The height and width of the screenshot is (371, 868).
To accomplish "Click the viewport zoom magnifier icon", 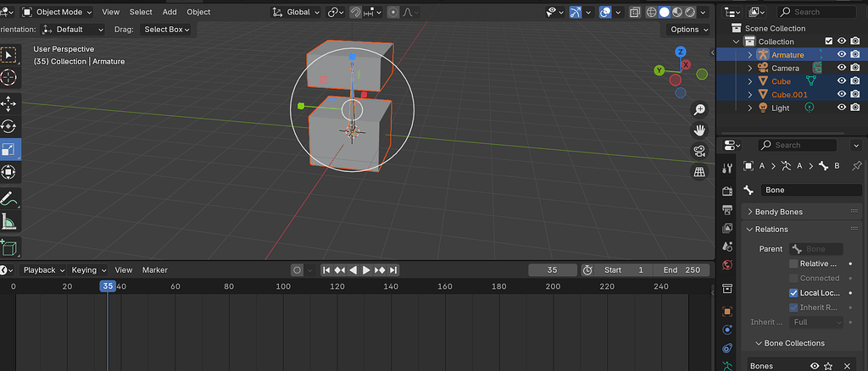I will (700, 109).
